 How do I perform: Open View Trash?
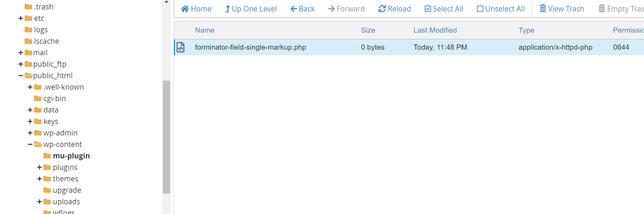click(x=562, y=9)
